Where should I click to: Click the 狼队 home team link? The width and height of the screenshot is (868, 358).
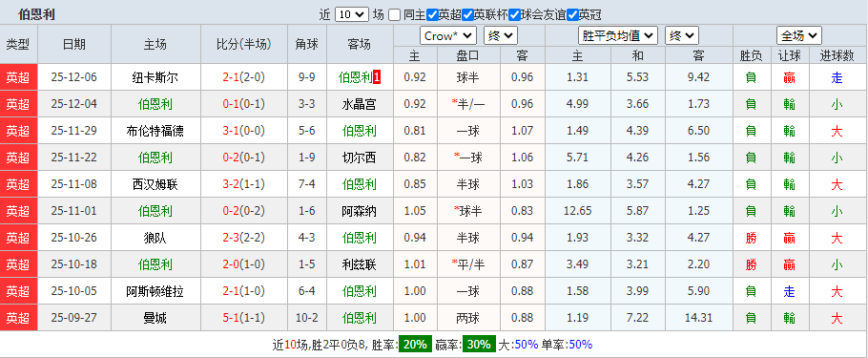(155, 238)
